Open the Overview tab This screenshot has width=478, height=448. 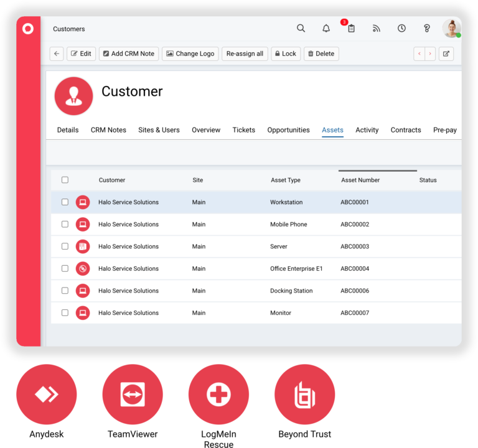pos(206,130)
